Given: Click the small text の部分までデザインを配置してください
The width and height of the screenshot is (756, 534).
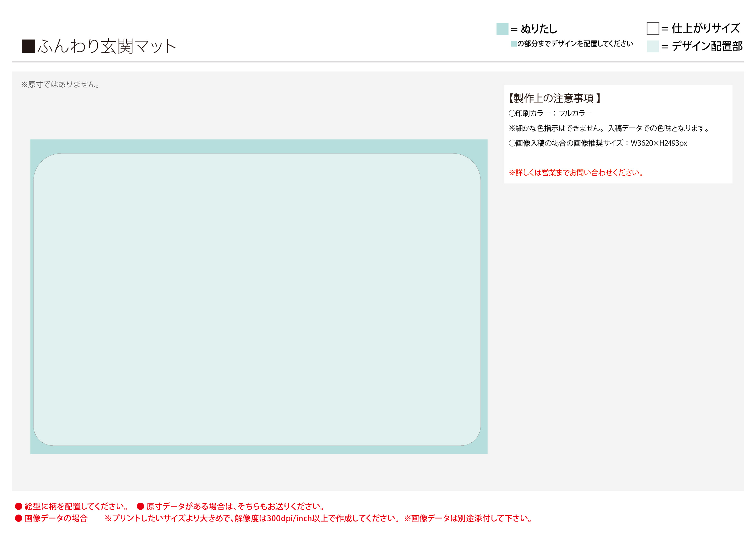Looking at the screenshot, I should [575, 44].
